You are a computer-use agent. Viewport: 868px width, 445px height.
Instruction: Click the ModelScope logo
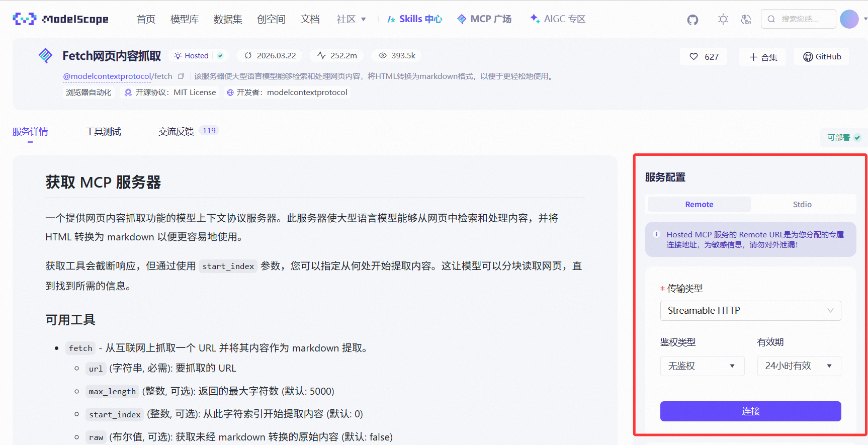point(60,19)
